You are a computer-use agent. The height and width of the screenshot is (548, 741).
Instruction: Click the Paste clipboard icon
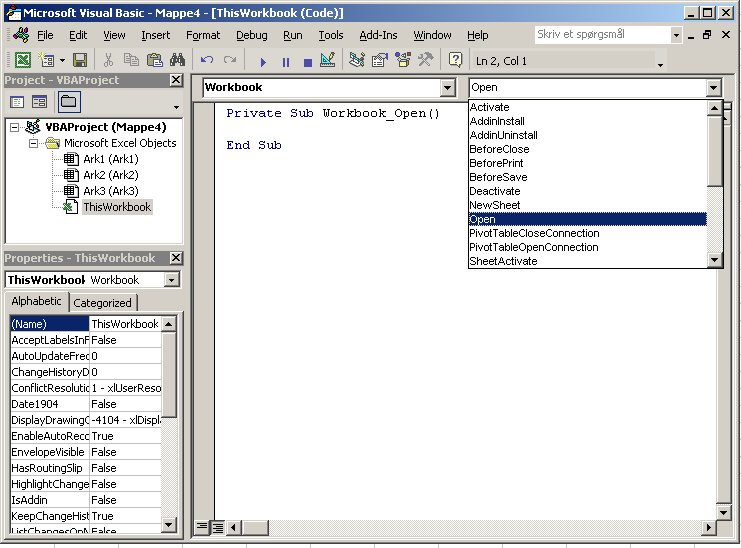point(154,60)
